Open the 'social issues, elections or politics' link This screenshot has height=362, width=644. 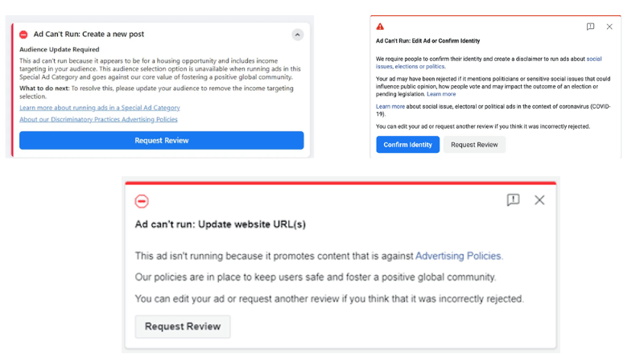[489, 63]
